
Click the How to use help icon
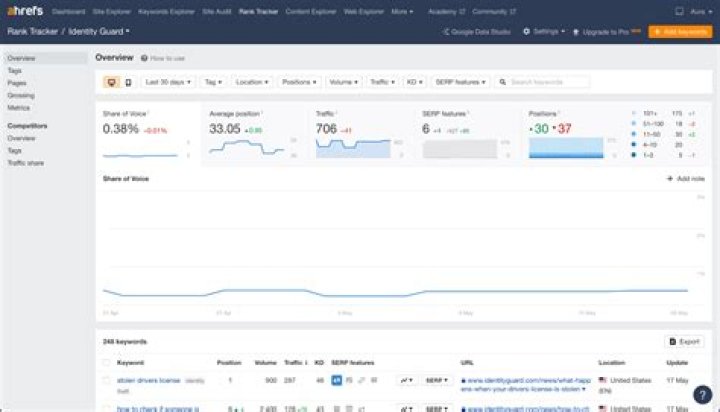[145, 59]
